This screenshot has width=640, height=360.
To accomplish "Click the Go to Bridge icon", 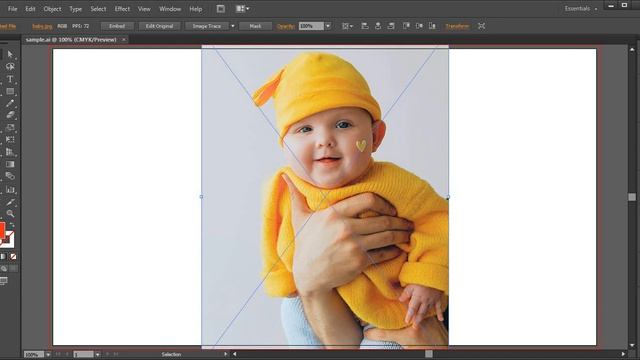I will coord(221,9).
